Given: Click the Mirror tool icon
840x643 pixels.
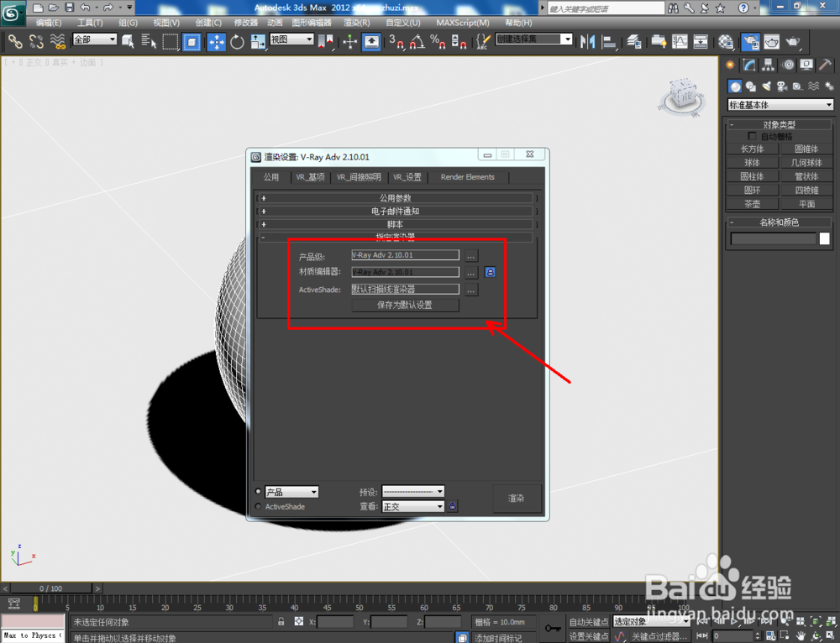Looking at the screenshot, I should tap(588, 41).
